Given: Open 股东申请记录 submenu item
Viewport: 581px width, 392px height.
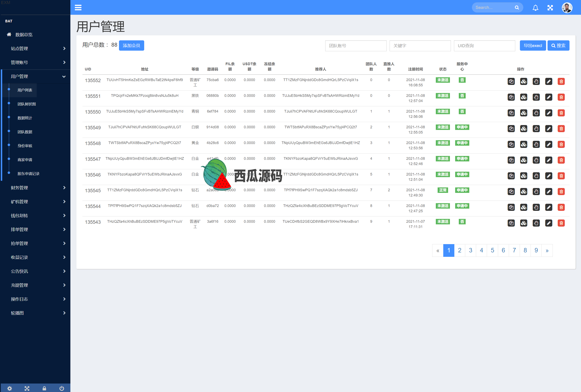Looking at the screenshot, I should (x=28, y=174).
